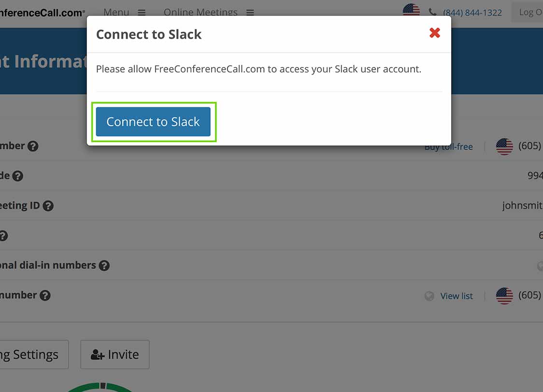Click the help icon beside the access code field
The width and height of the screenshot is (543, 392).
click(x=18, y=175)
